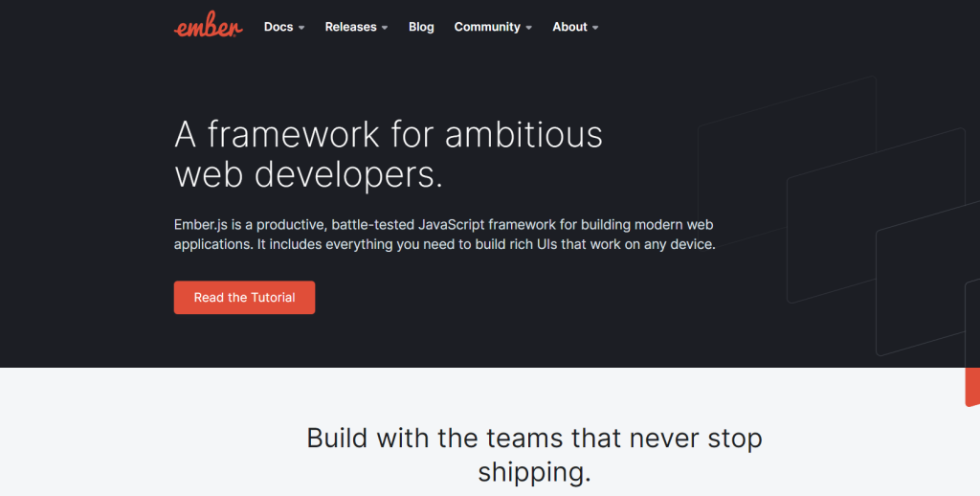Click the word 'shipping.' in lower heading
The width and height of the screenshot is (980, 496).
[534, 472]
